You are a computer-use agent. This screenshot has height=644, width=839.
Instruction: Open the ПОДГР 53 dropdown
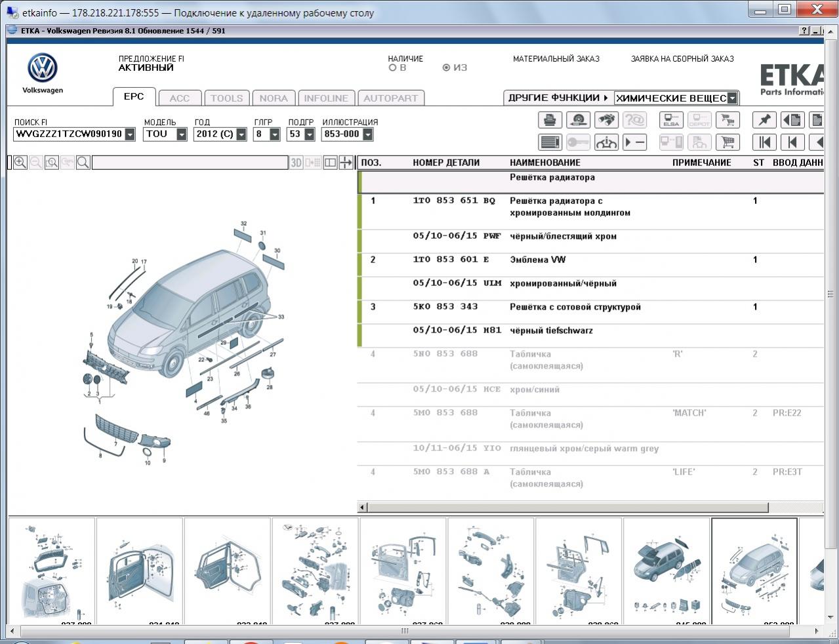(x=310, y=134)
